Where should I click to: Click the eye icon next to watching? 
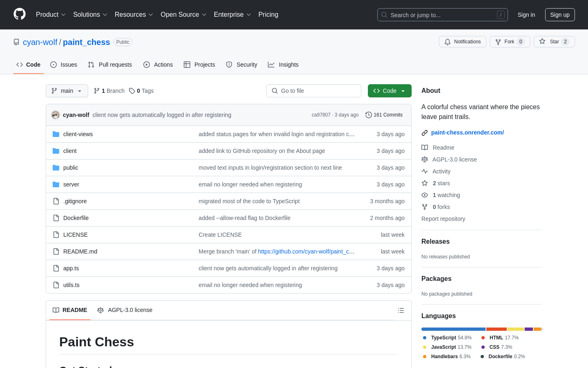pyautogui.click(x=425, y=195)
